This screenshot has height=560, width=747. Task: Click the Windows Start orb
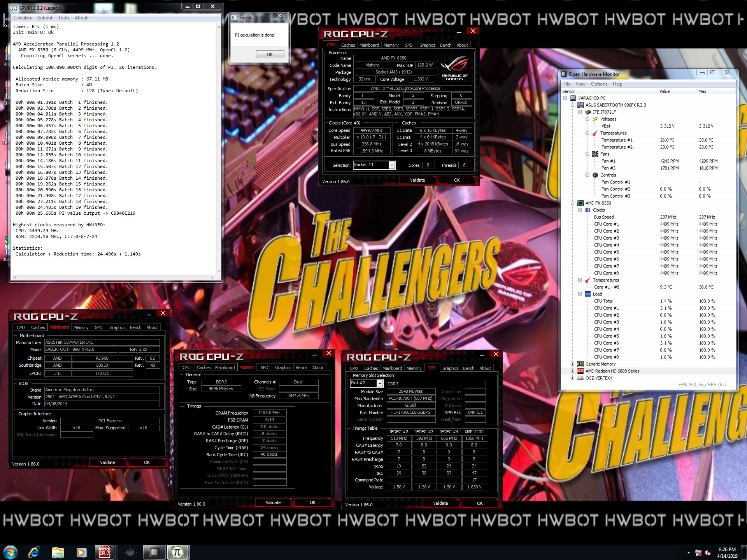click(x=10, y=552)
